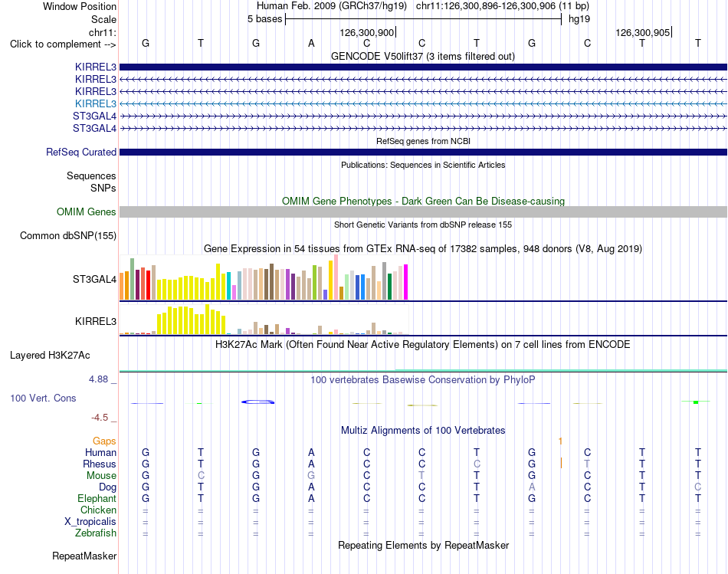
Task: Click the dbSNP release 155 track title
Action: click(x=423, y=225)
